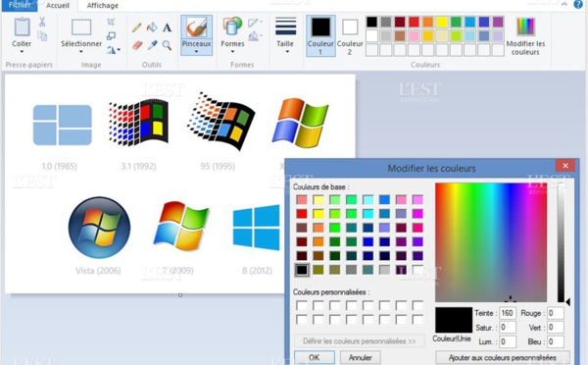Pick green swatch in ribbon palette
Image resolution: width=588 pixels, height=365 pixels.
tap(456, 22)
